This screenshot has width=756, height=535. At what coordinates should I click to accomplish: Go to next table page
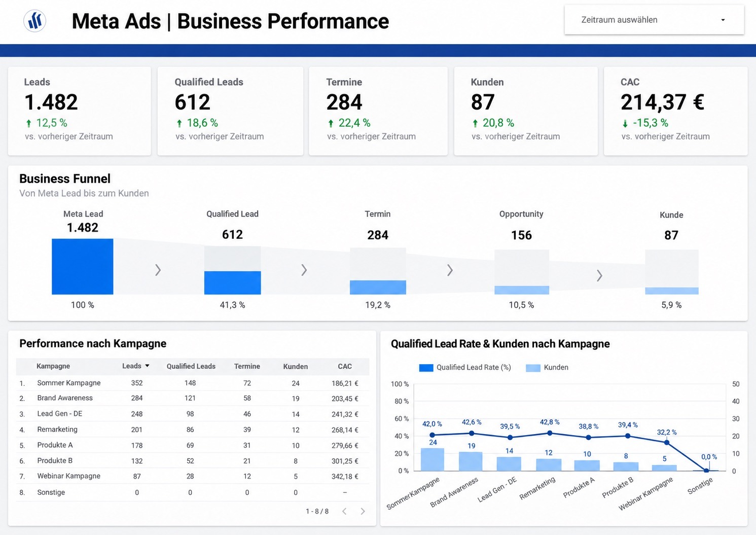pyautogui.click(x=363, y=511)
